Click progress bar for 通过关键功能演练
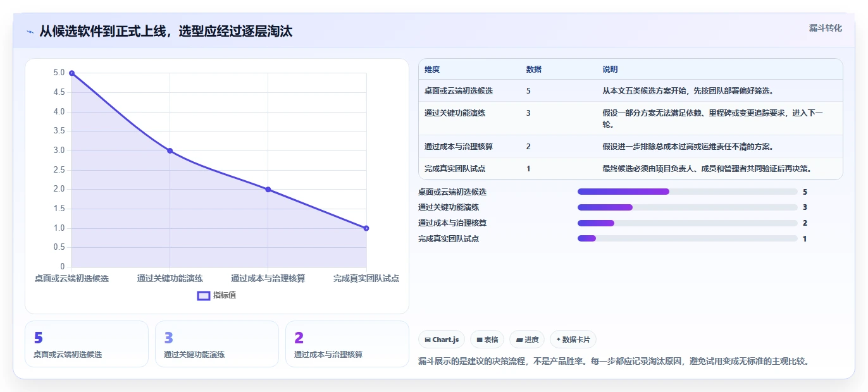The width and height of the screenshot is (868, 392). click(687, 207)
